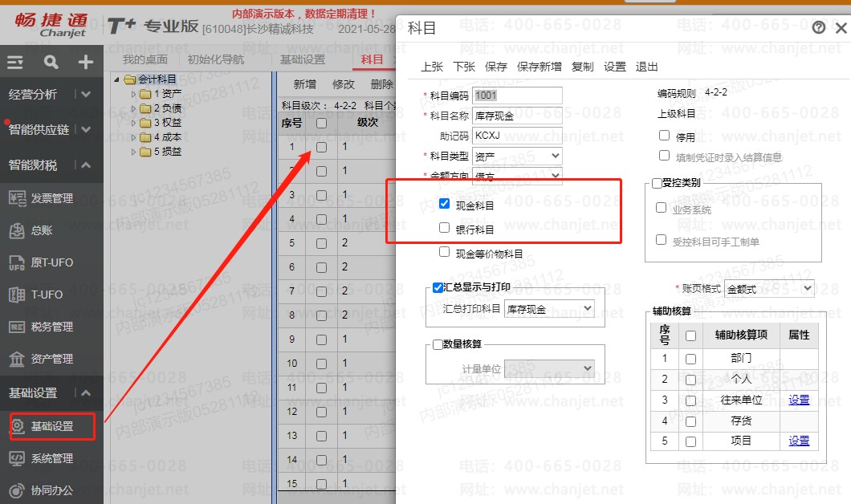Click the help question mark icon in 科目 dialog
This screenshot has height=504, width=851.
(818, 27)
